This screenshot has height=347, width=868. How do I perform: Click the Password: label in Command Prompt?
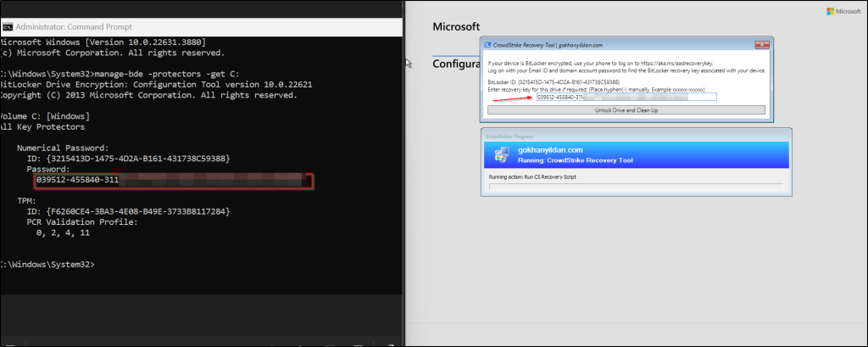point(48,170)
